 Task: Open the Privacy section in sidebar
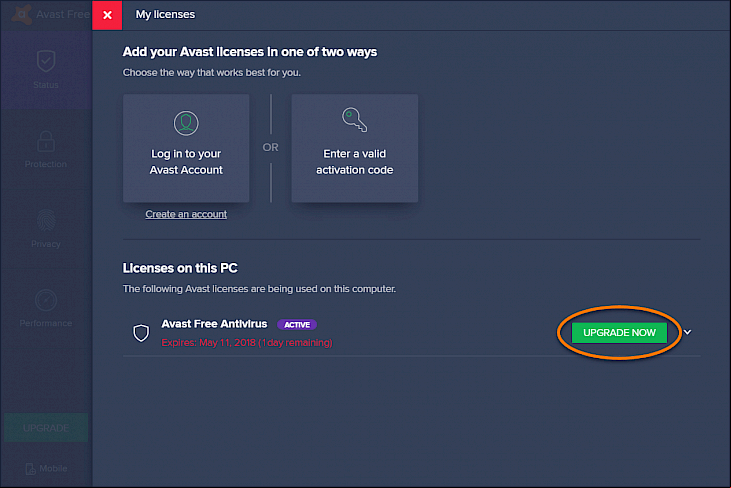(46, 229)
